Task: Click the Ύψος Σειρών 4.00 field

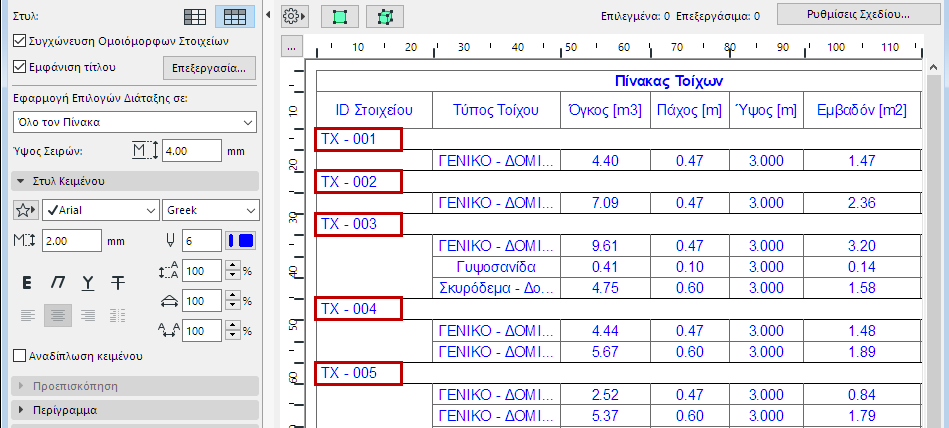Action: pyautogui.click(x=192, y=151)
